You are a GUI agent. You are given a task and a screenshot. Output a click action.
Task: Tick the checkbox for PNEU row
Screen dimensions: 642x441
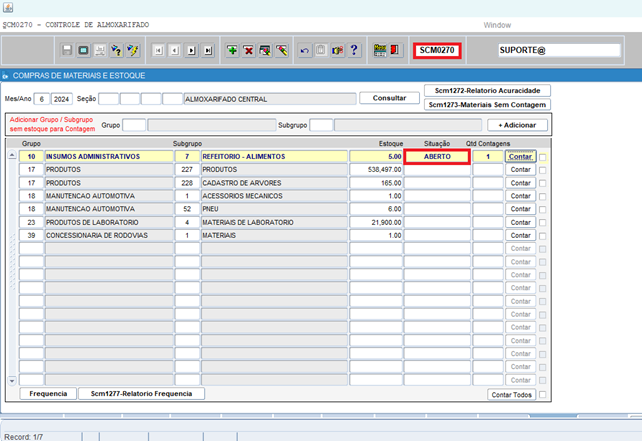(x=543, y=210)
